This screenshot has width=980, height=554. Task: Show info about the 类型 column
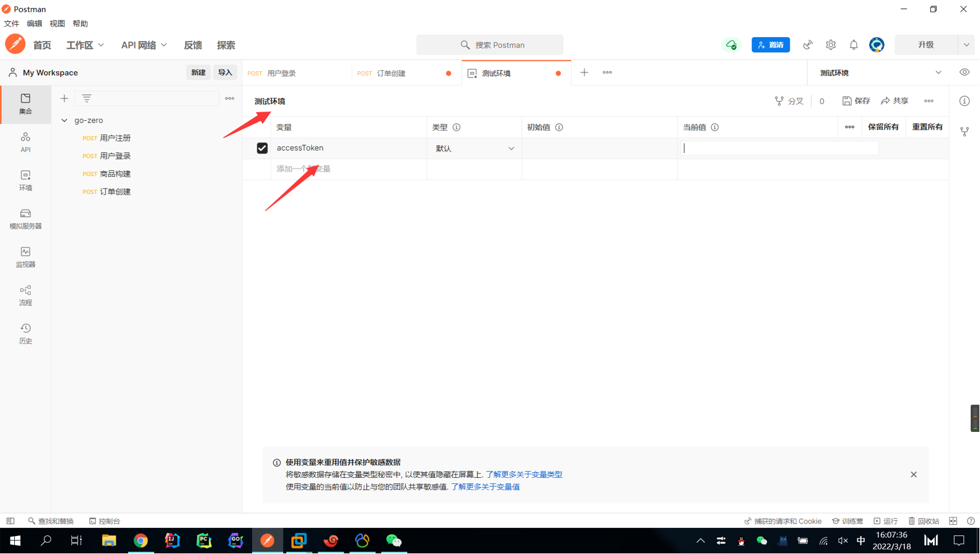(457, 127)
